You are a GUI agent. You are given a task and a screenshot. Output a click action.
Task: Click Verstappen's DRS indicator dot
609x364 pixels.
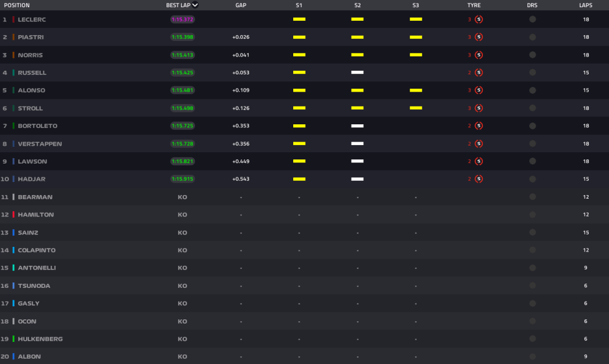532,144
